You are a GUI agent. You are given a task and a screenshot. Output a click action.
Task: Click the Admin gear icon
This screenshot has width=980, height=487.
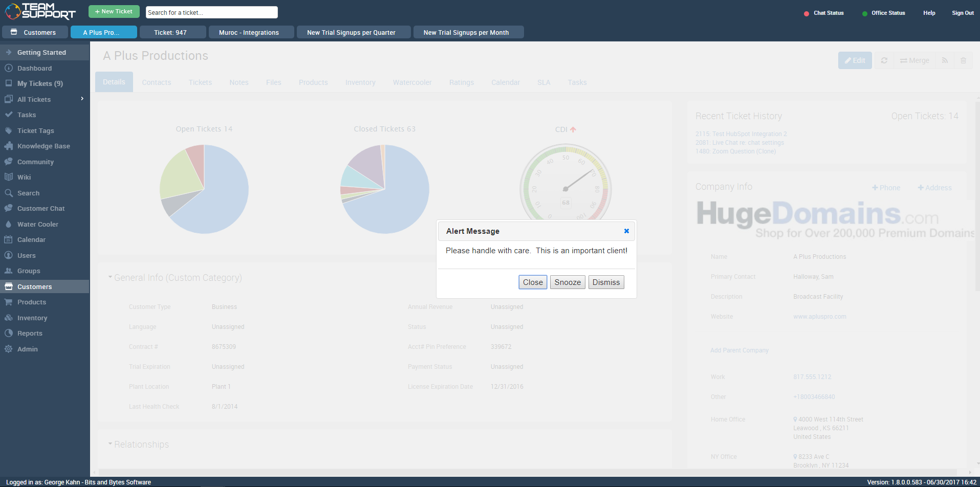coord(9,349)
